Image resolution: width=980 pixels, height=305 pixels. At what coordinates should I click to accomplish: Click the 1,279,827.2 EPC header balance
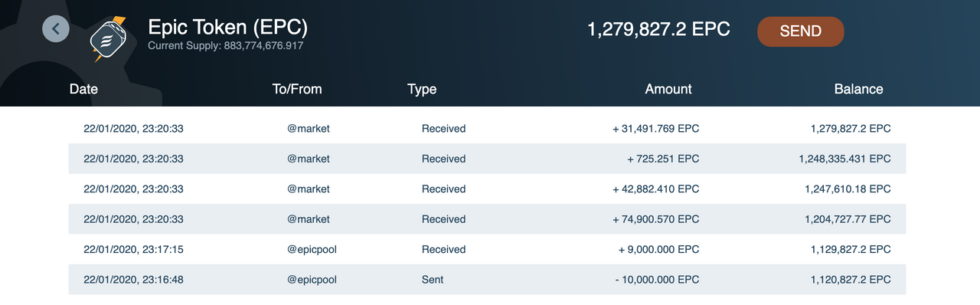pos(658,29)
